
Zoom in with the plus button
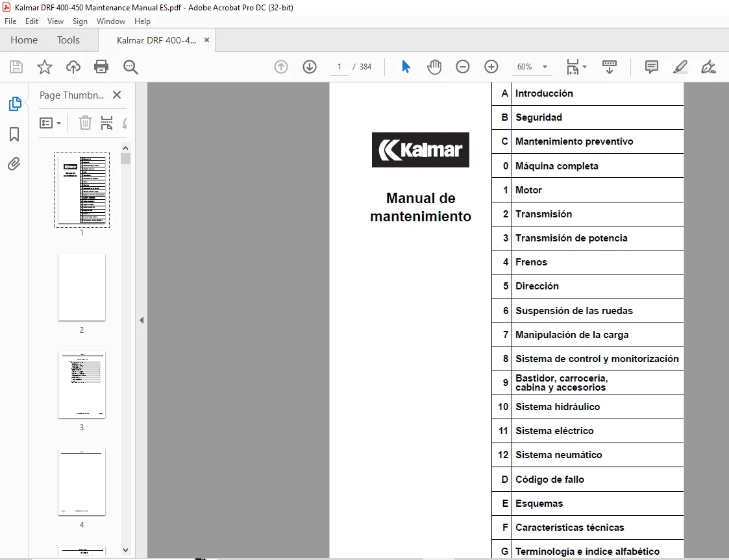pyautogui.click(x=491, y=67)
